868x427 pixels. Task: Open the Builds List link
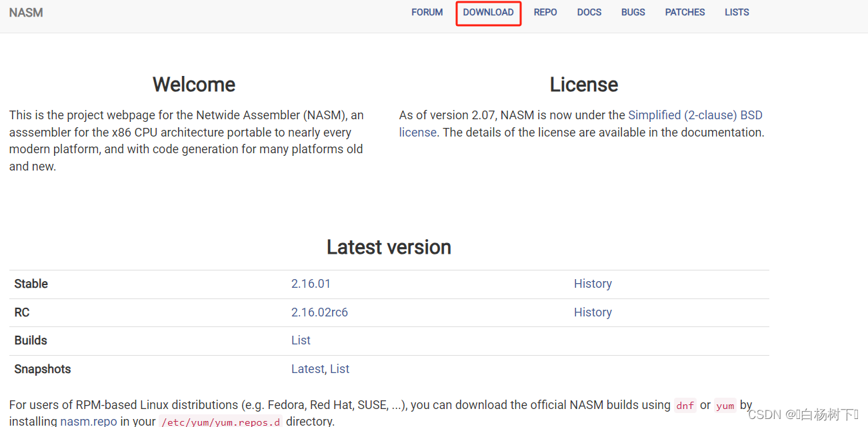[301, 340]
